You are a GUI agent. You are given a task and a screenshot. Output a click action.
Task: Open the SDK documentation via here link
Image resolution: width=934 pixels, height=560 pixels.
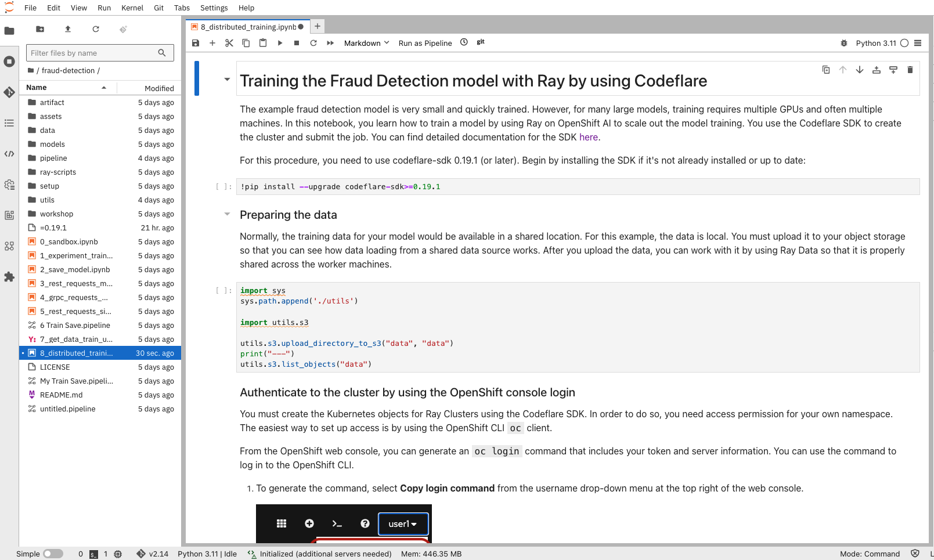tap(588, 137)
